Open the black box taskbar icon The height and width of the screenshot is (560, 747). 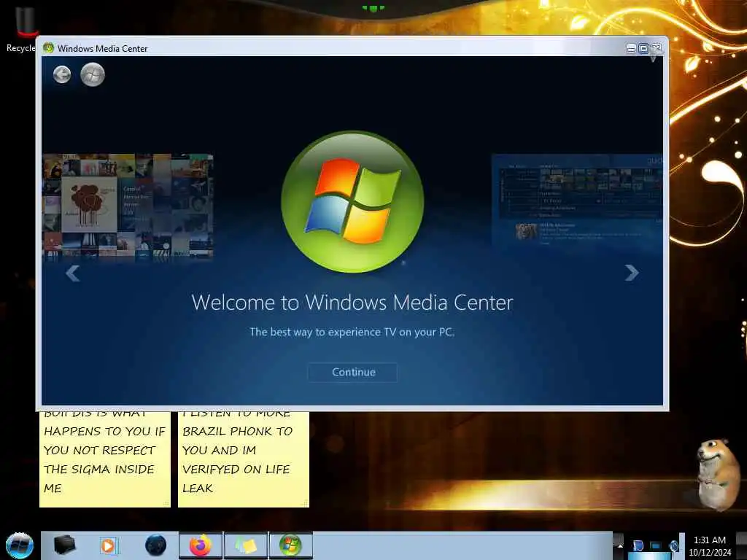[x=64, y=545]
